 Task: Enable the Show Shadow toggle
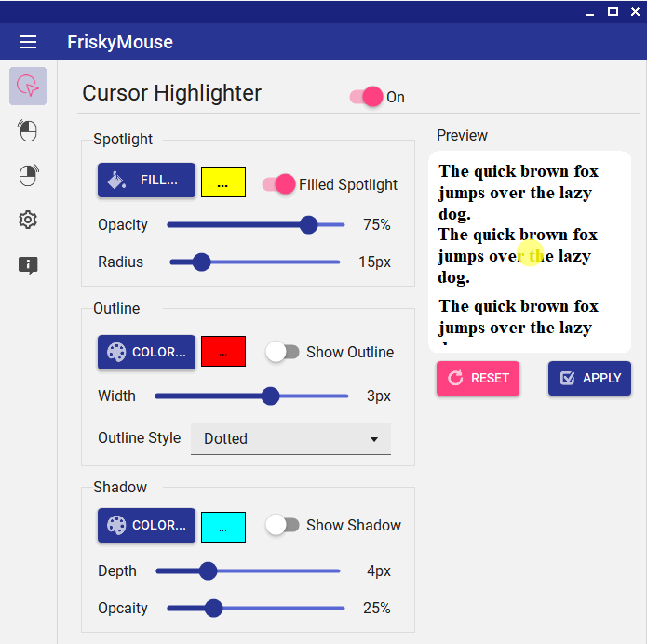pos(282,525)
